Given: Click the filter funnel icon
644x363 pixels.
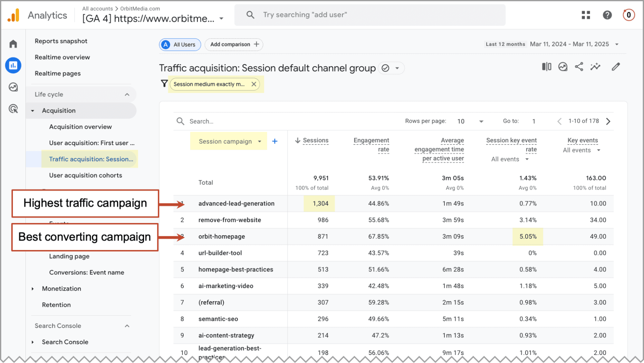Looking at the screenshot, I should point(164,84).
